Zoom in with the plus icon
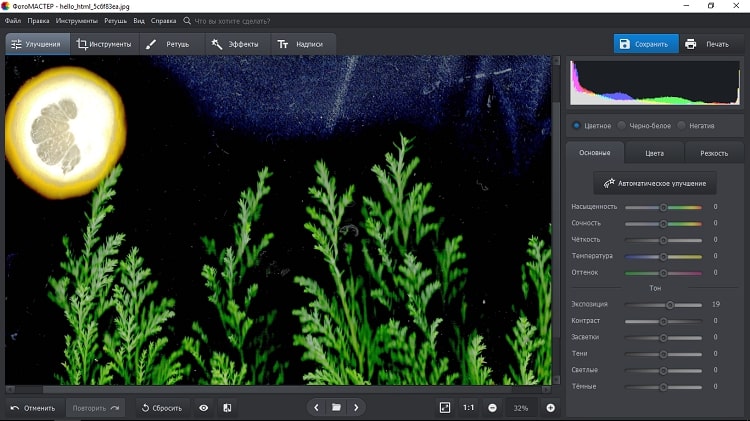This screenshot has width=750, height=421. click(550, 408)
